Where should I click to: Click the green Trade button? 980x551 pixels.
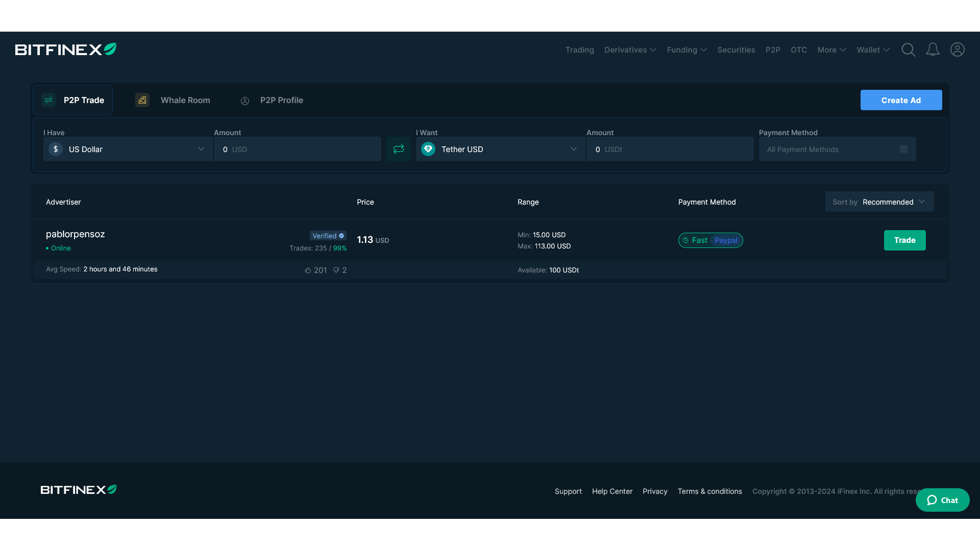pos(904,240)
